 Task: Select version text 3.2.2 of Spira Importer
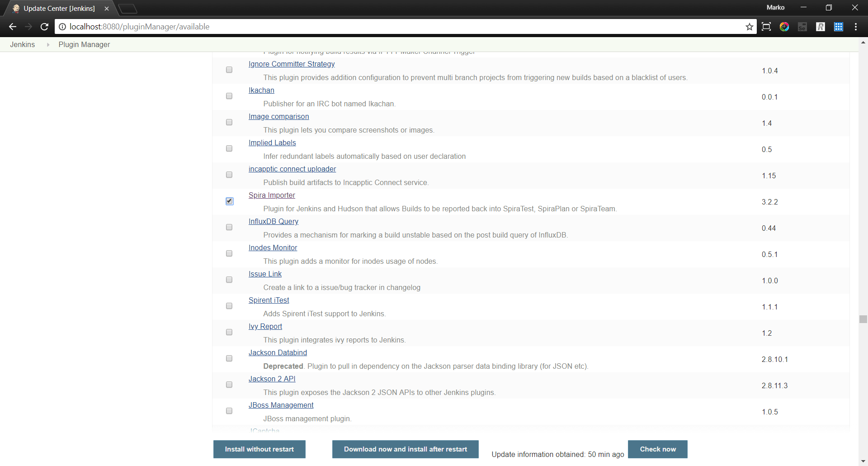tap(769, 202)
